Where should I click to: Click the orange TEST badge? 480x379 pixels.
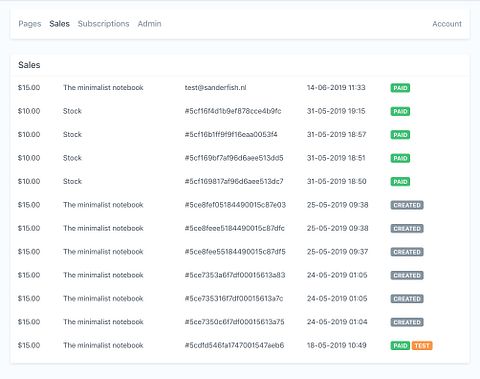tap(422, 346)
